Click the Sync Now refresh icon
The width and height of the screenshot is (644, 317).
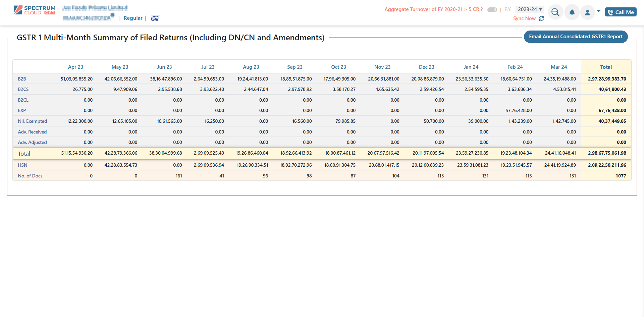tap(541, 18)
